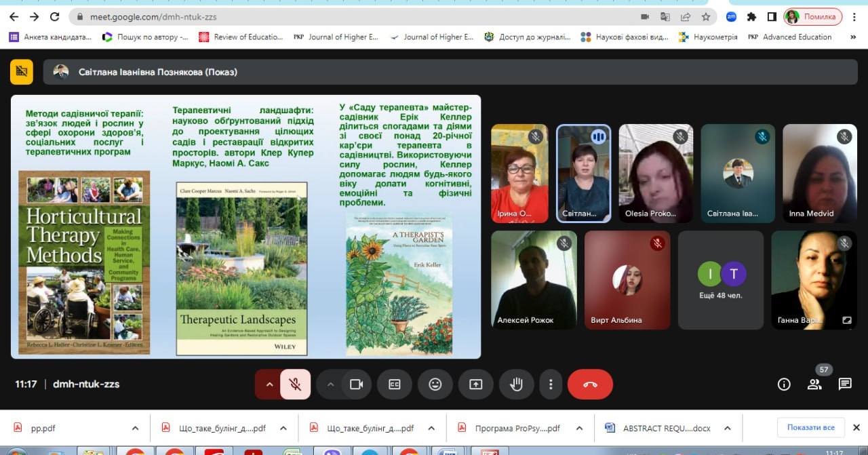Open downloaded file pp.pdf

43,429
